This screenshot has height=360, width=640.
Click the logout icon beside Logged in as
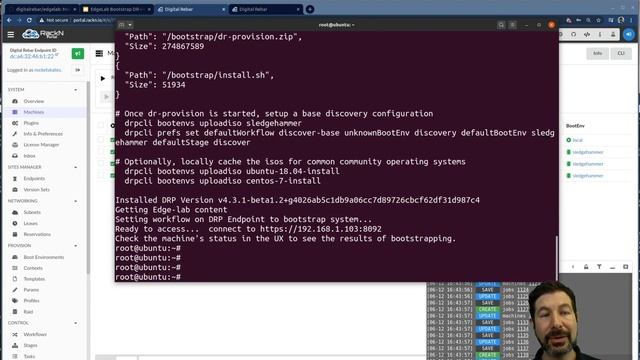78,70
